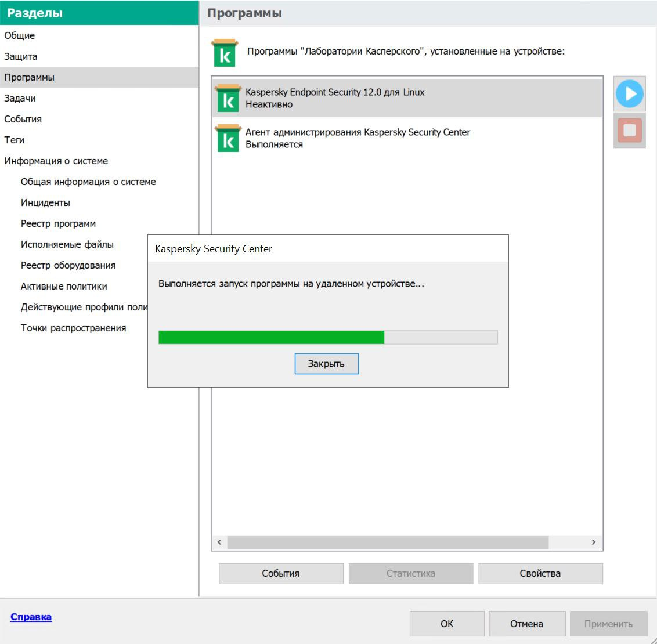Click the horizontal scrollbar thumb in programs list

(388, 542)
